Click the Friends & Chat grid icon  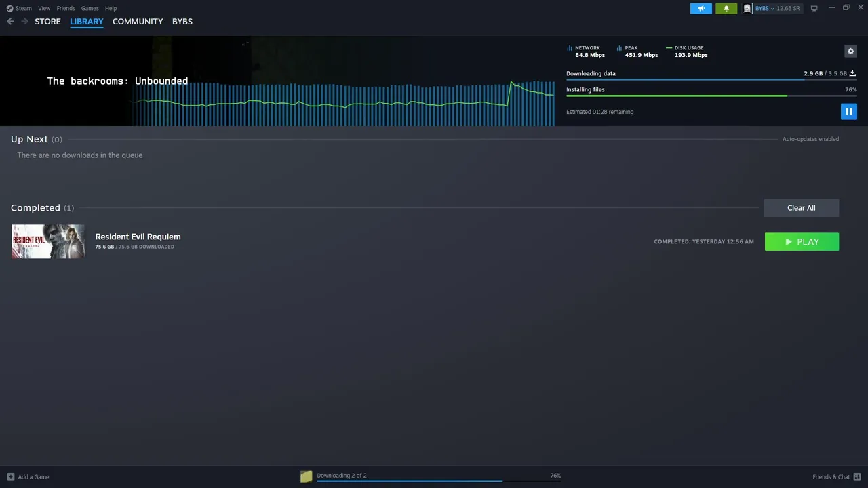click(x=857, y=476)
